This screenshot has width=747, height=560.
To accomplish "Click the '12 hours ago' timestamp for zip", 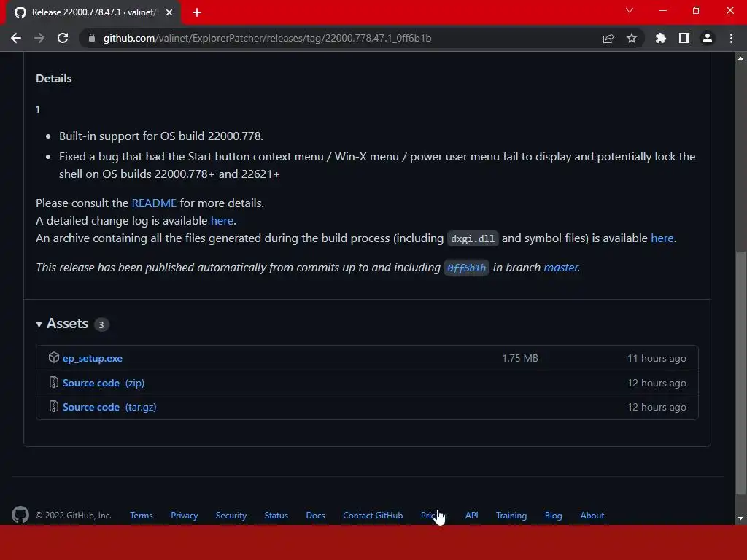I will tap(657, 383).
